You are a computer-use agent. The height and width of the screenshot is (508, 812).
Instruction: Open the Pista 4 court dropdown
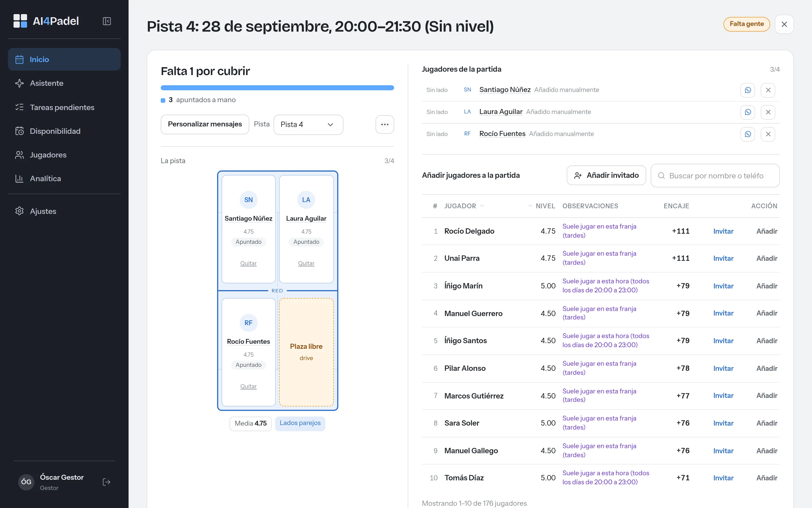click(308, 125)
